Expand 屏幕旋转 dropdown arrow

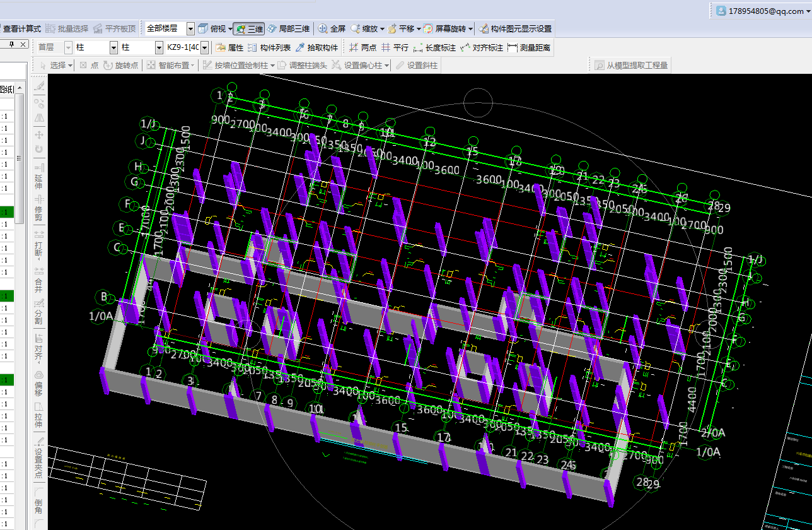click(x=470, y=29)
